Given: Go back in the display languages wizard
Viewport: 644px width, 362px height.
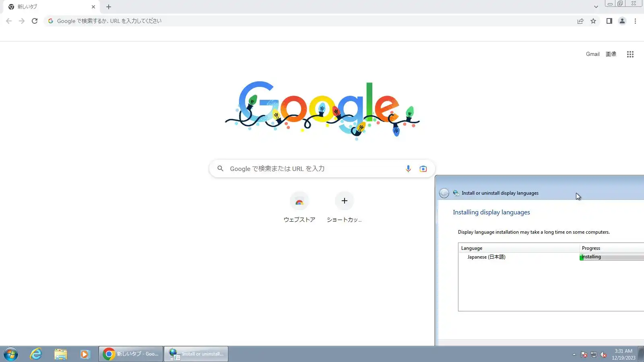Looking at the screenshot, I should (444, 193).
